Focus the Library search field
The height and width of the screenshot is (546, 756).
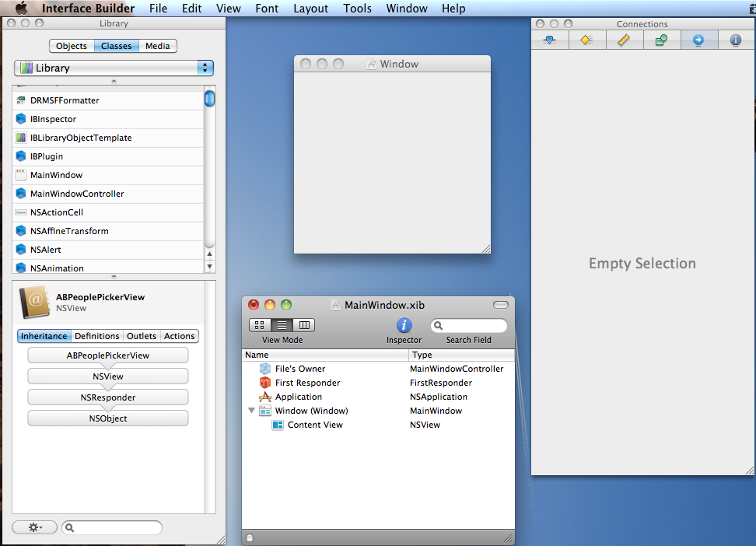coord(112,527)
